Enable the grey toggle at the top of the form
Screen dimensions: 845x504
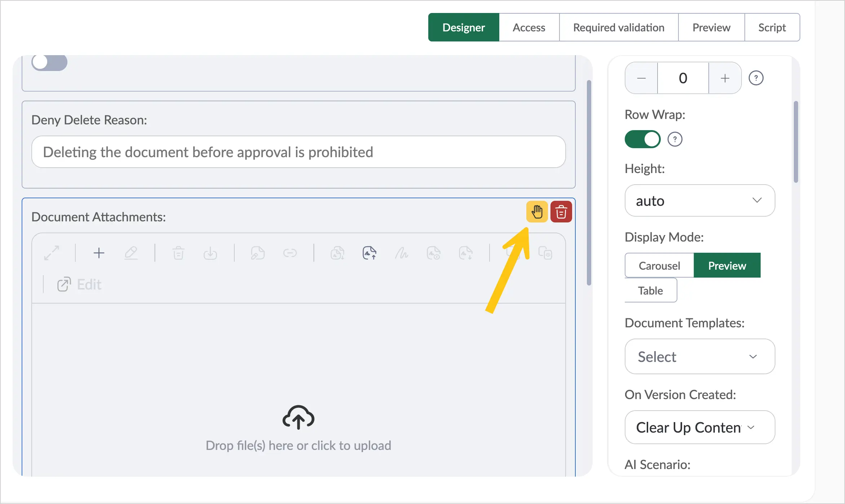(x=49, y=62)
